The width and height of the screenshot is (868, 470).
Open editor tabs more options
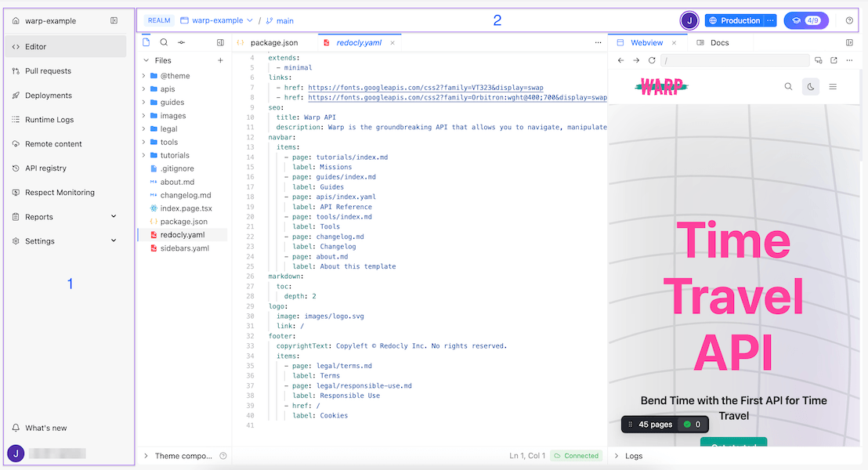(598, 42)
